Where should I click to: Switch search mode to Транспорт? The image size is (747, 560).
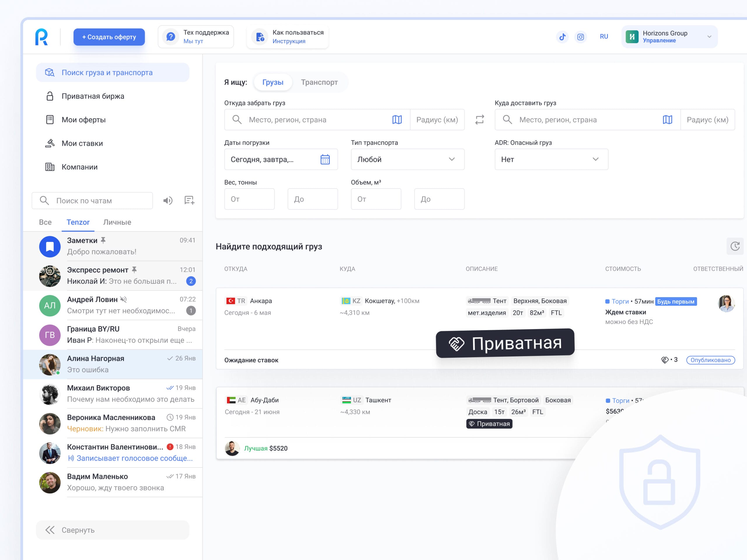[319, 82]
